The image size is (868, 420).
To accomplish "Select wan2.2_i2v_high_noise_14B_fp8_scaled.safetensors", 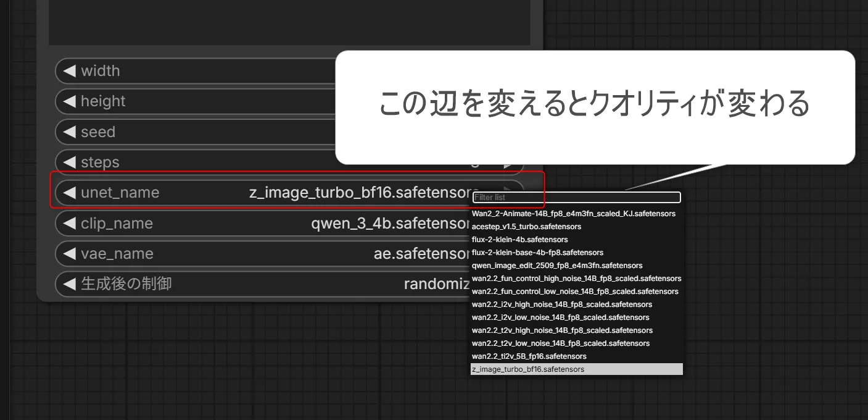I will 576,304.
